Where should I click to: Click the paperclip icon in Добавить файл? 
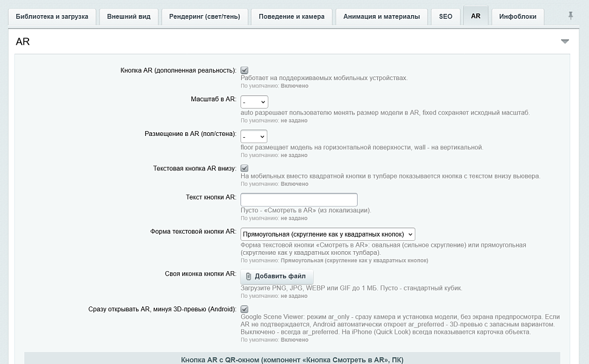pos(248,276)
